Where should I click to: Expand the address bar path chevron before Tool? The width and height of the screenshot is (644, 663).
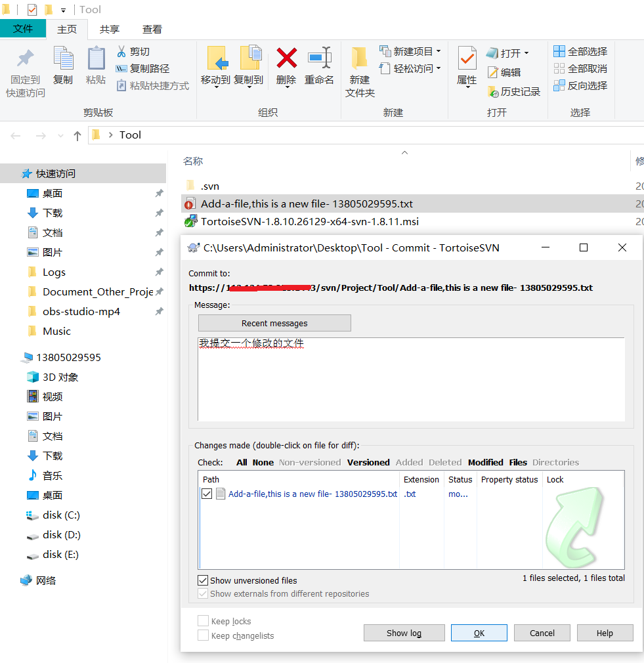[110, 135]
